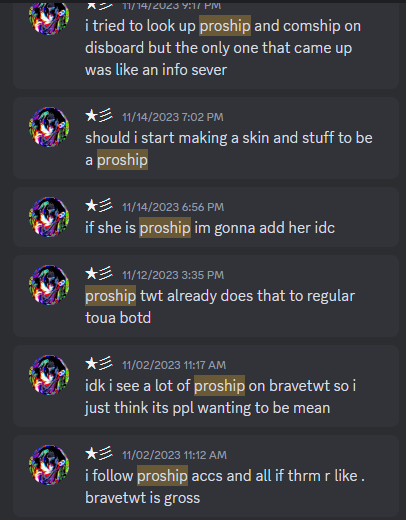Open result 'if she is proship im gonna add'
The width and height of the screenshot is (406, 520).
[x=206, y=217]
